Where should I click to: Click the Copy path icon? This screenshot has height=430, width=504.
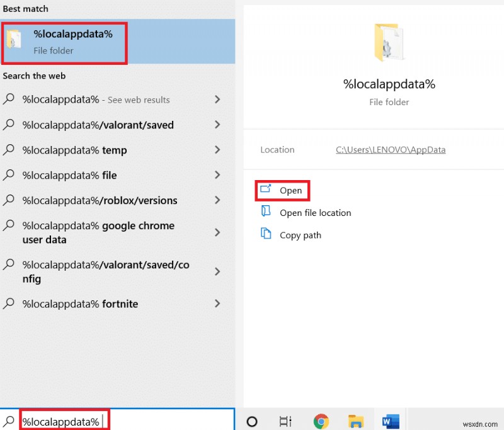click(x=266, y=235)
